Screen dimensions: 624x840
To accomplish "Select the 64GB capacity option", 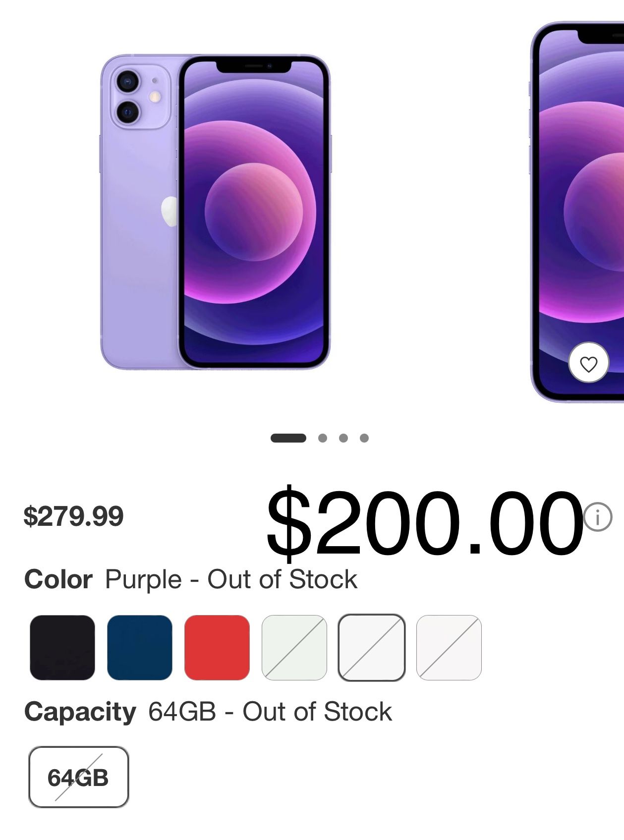I will [79, 777].
